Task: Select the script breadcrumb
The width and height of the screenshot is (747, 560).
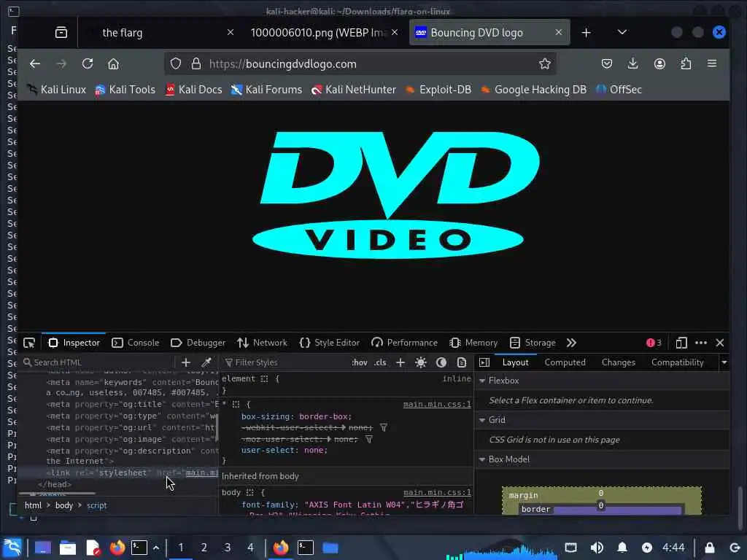Action: point(97,505)
